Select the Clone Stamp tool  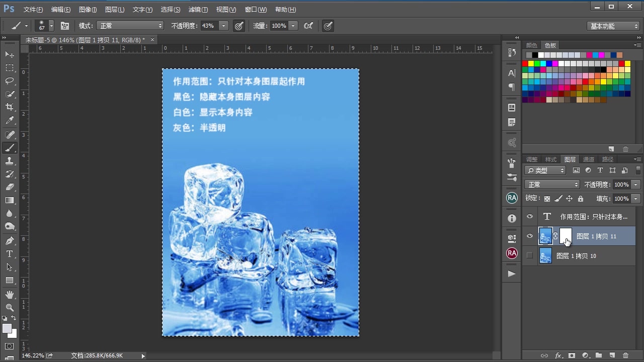click(x=10, y=161)
